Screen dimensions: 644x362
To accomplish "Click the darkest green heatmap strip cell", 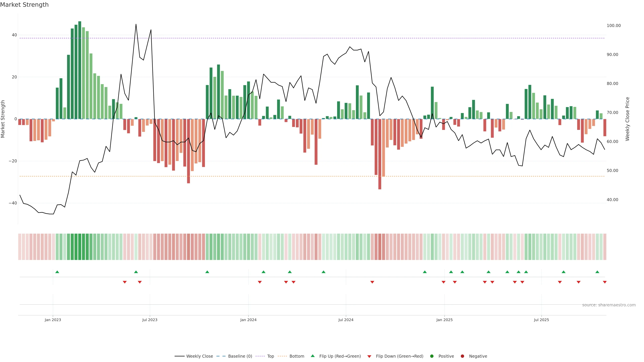I will (x=79, y=247).
